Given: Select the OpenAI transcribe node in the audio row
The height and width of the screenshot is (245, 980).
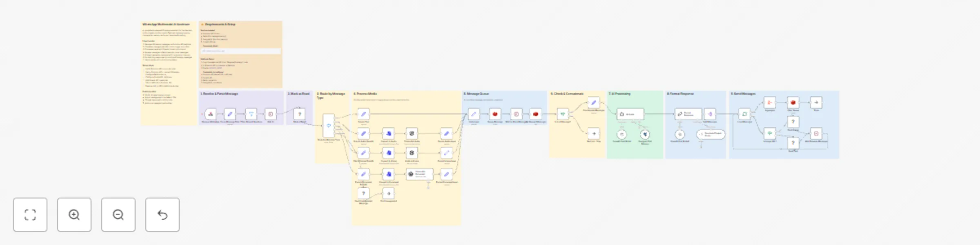Looking at the screenshot, I should point(412,134).
